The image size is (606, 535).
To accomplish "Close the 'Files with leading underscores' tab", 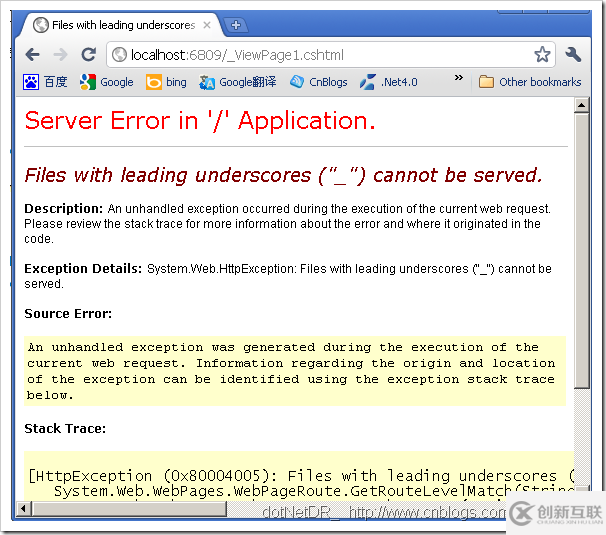I will pos(207,25).
